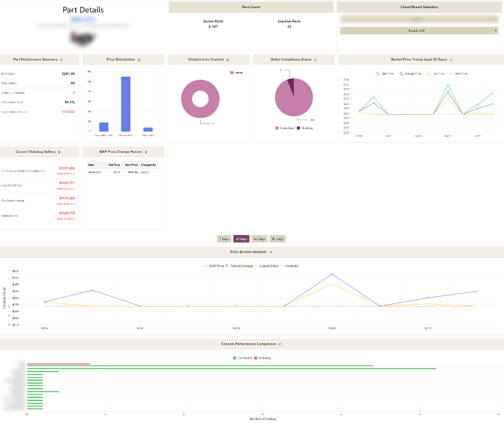The width and height of the screenshot is (504, 423).
Task: Toggle Compliant bars in Channel Performance legend
Action: 242,358
